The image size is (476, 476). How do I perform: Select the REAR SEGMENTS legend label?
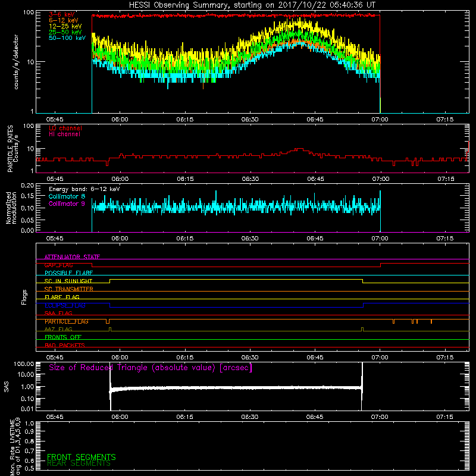click(x=79, y=464)
